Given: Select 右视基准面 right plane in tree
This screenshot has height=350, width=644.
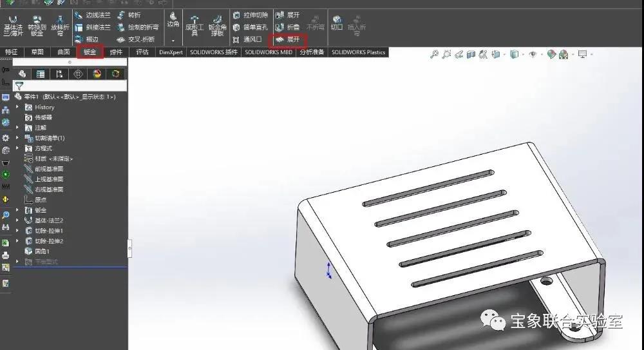Looking at the screenshot, I should point(44,190).
